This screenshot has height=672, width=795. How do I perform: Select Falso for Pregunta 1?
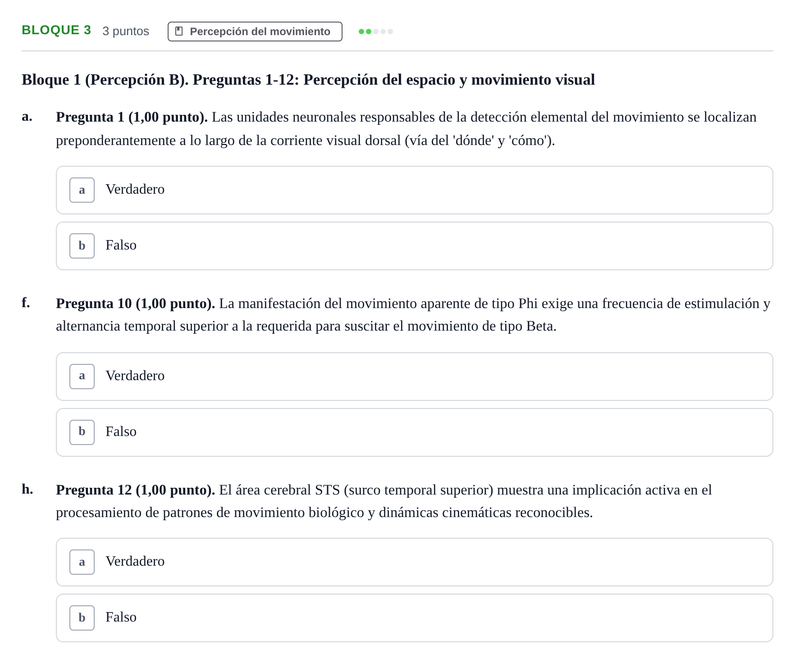(414, 246)
